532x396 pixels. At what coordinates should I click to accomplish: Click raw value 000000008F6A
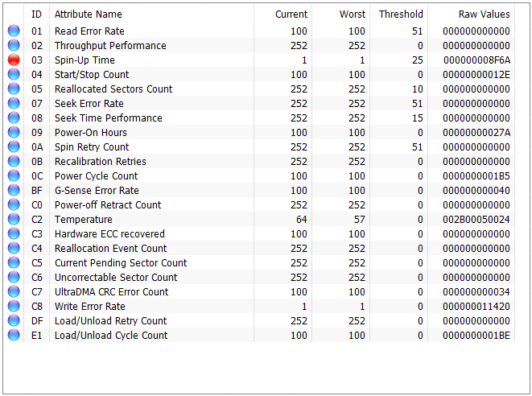coord(476,60)
